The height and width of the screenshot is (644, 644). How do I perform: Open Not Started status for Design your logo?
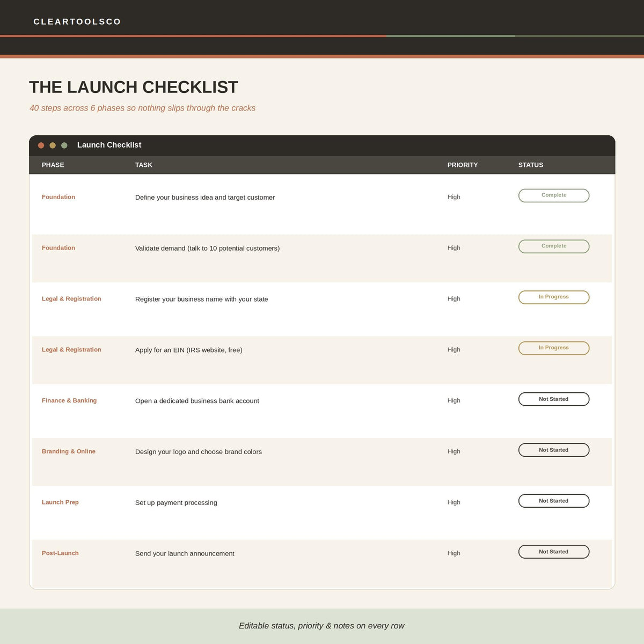point(554,450)
